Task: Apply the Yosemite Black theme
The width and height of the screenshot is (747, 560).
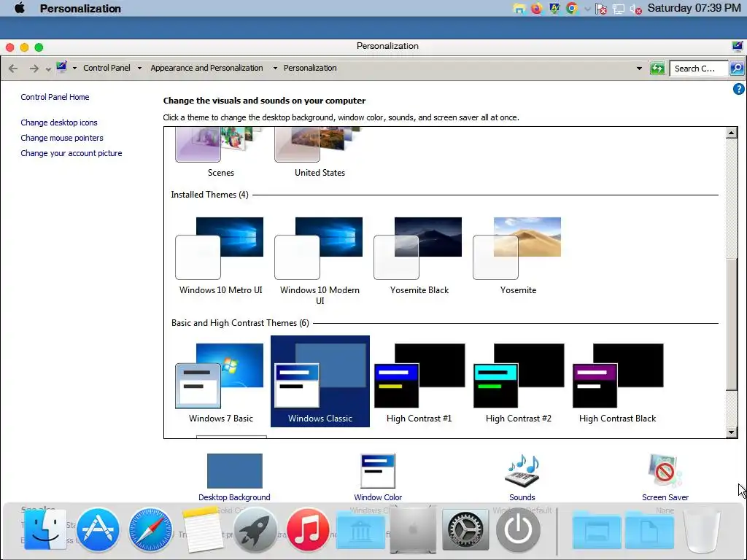Action: pos(419,256)
